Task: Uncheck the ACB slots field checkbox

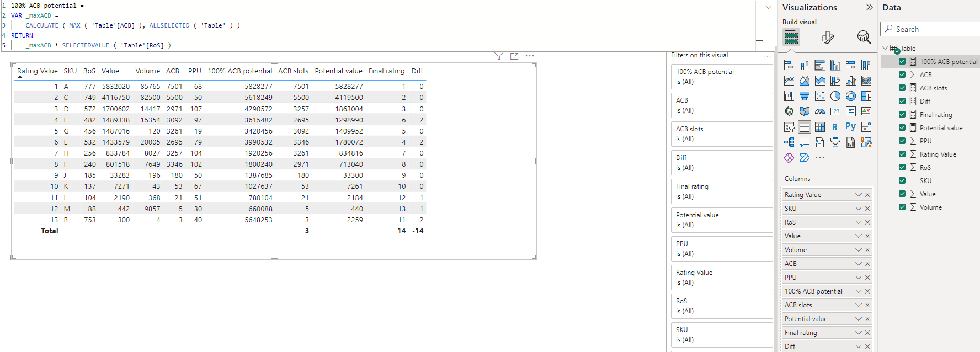Action: (x=902, y=88)
